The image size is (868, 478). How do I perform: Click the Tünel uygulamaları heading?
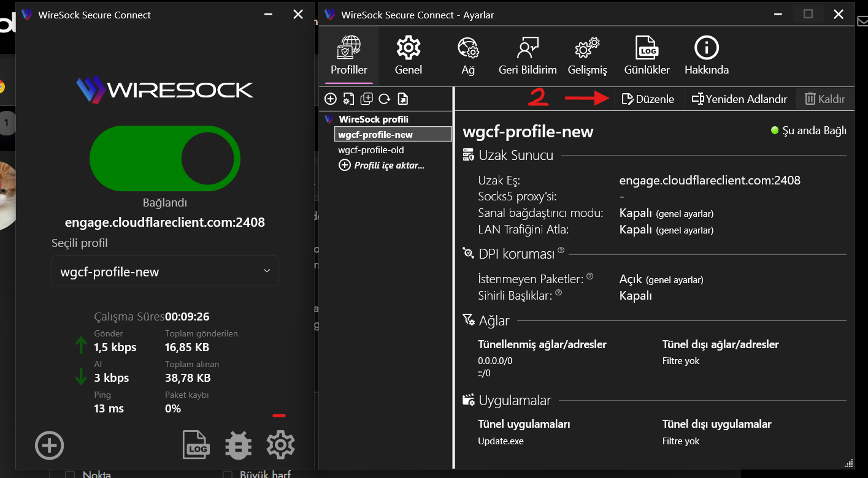point(524,424)
